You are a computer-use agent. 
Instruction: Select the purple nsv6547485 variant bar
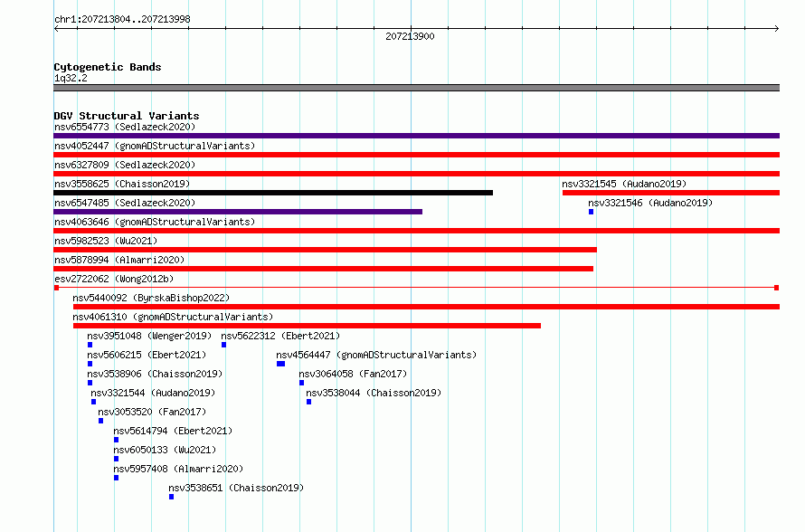pyautogui.click(x=238, y=212)
